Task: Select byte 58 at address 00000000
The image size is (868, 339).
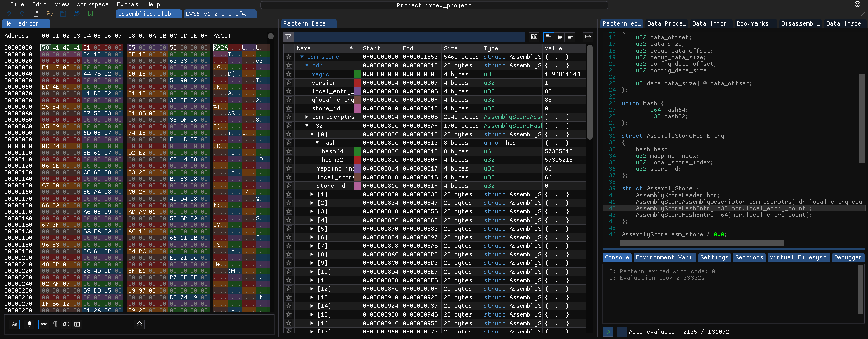Action: click(46, 48)
